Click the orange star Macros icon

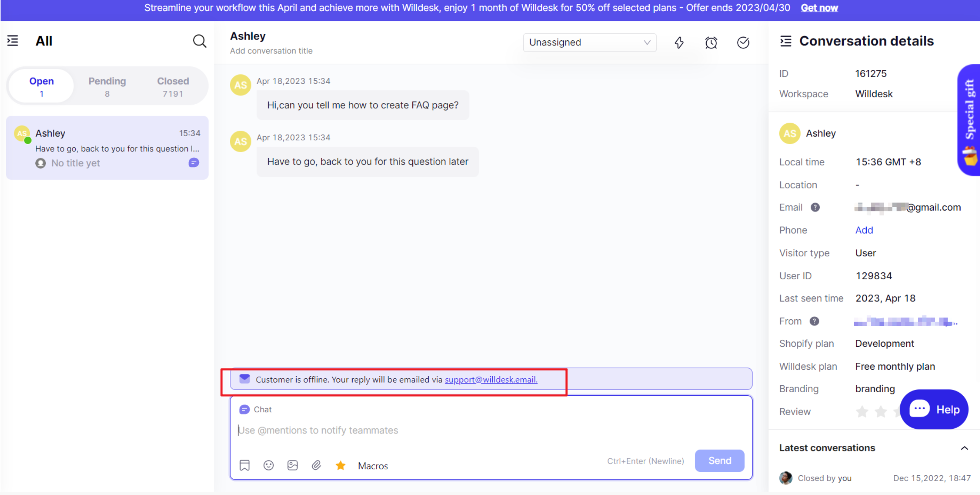[341, 465]
